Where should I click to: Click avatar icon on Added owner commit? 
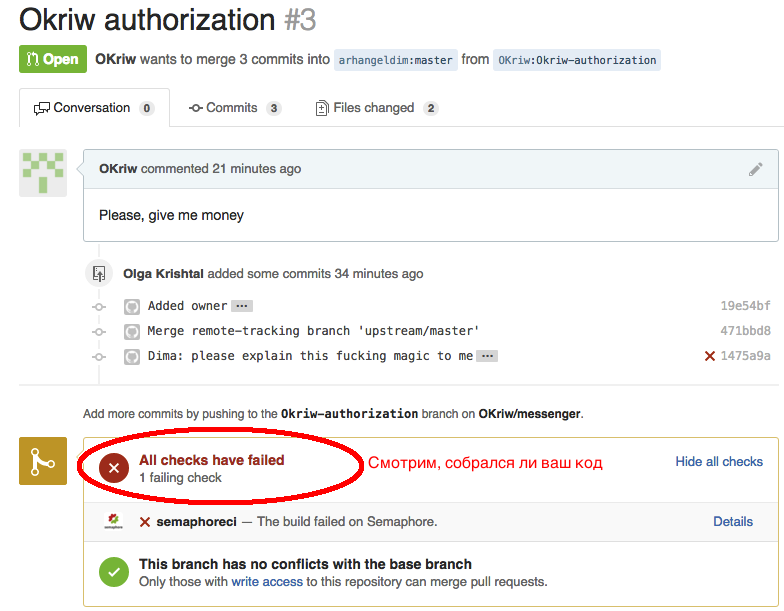[x=132, y=306]
